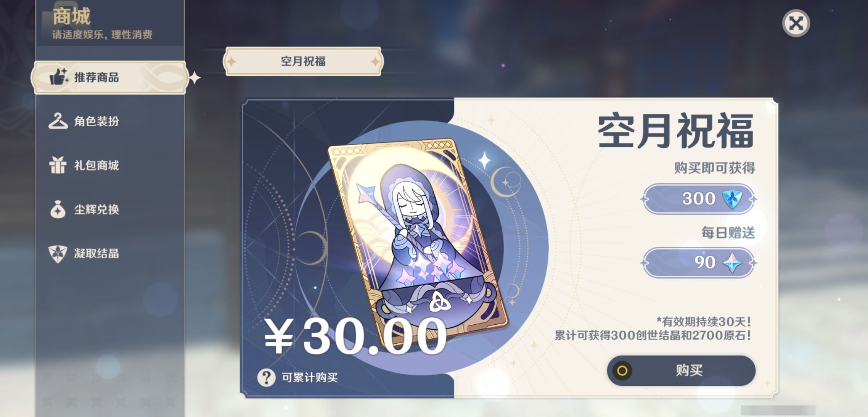Close the shop with the X button
The width and height of the screenshot is (868, 417).
pyautogui.click(x=796, y=23)
